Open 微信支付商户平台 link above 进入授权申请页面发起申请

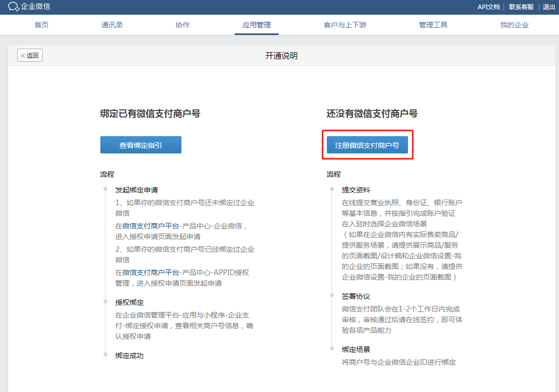click(x=151, y=226)
